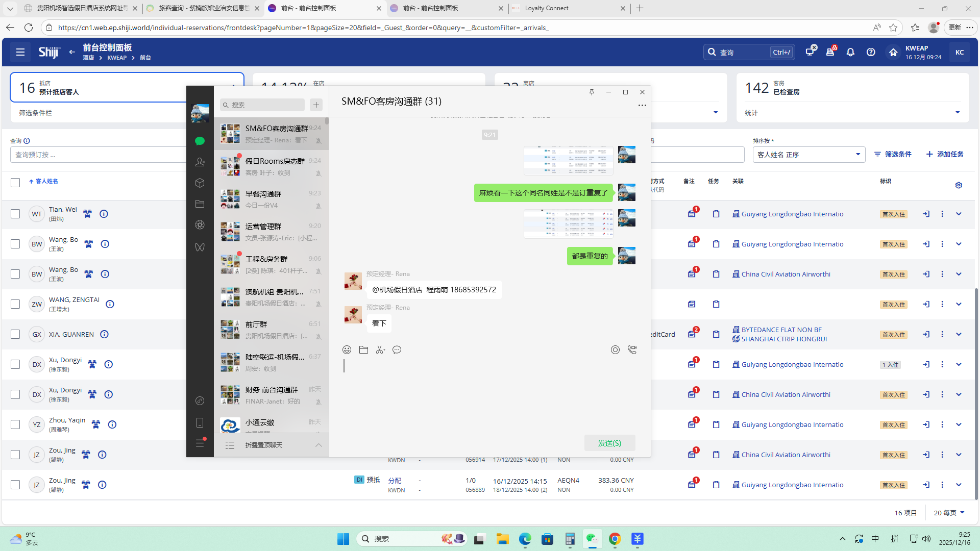This screenshot has height=551, width=980.
Task: Click the screenshot scissors icon in chat
Action: click(x=380, y=350)
